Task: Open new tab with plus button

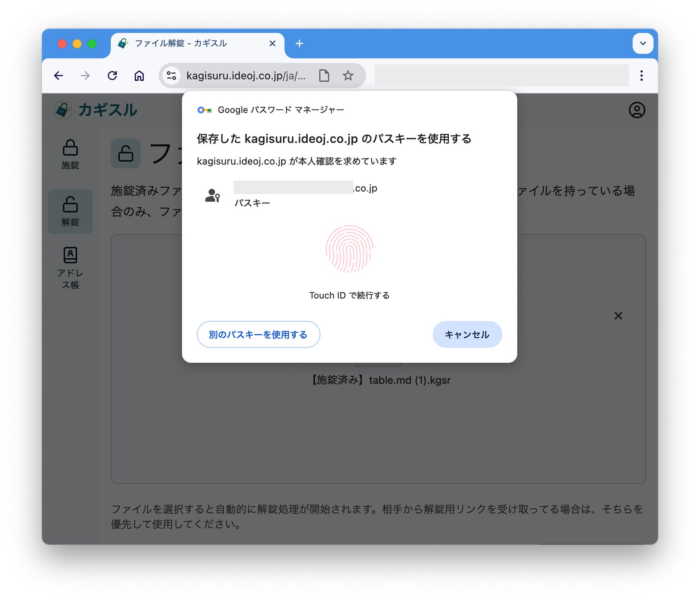Action: pyautogui.click(x=299, y=44)
